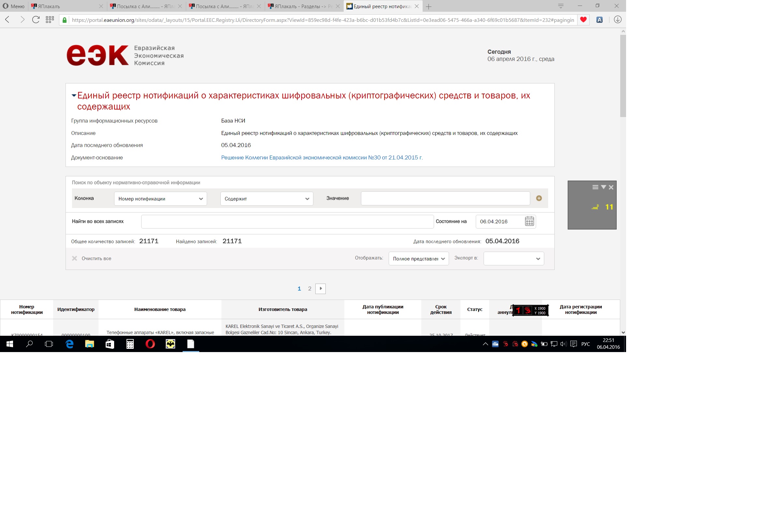Close the Единый реестр нотификаций tab
Viewport: 765px width, 532px height.
[x=416, y=6]
